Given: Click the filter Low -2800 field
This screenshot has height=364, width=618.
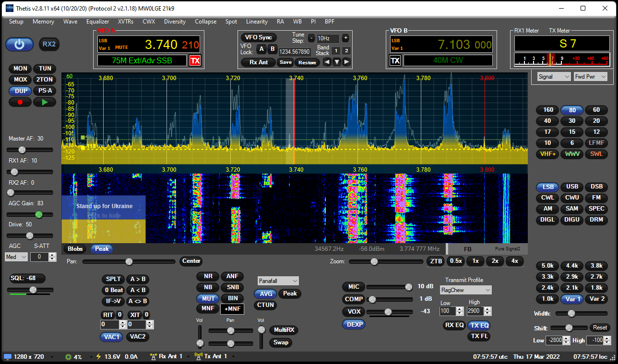Looking at the screenshot, I should [x=558, y=341].
